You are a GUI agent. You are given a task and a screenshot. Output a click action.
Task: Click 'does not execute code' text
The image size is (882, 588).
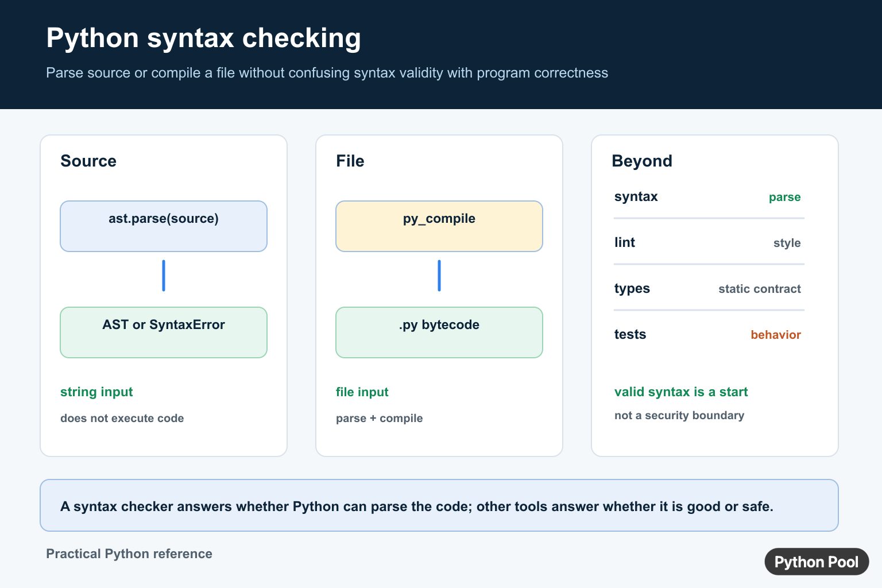[122, 418]
